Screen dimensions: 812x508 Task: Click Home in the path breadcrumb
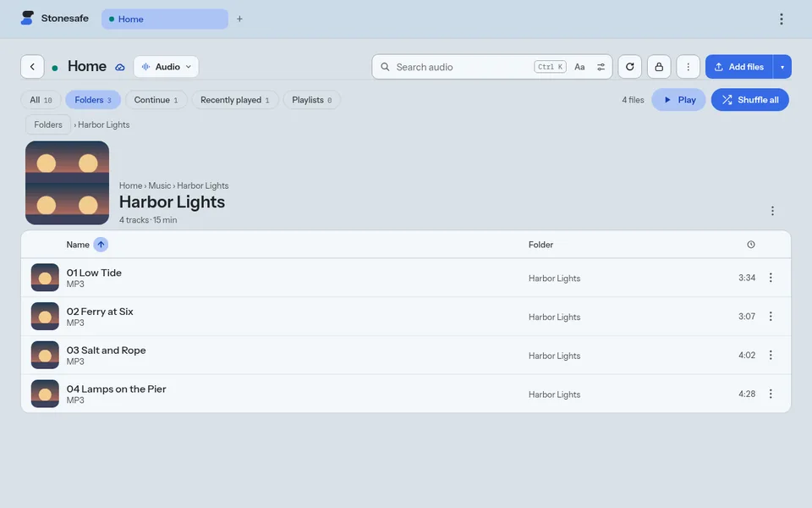pos(130,185)
